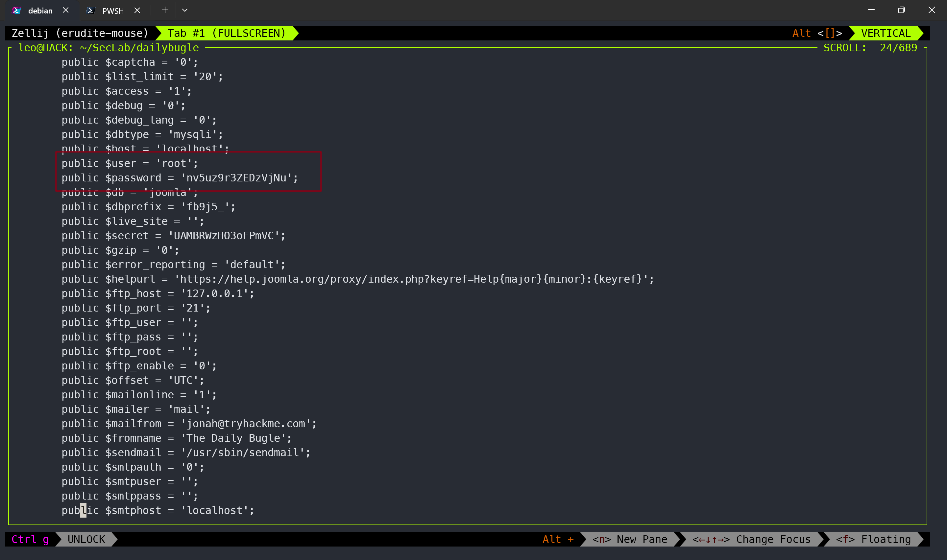Click the $mailer = 'mail' line
The image size is (947, 560).
(136, 409)
